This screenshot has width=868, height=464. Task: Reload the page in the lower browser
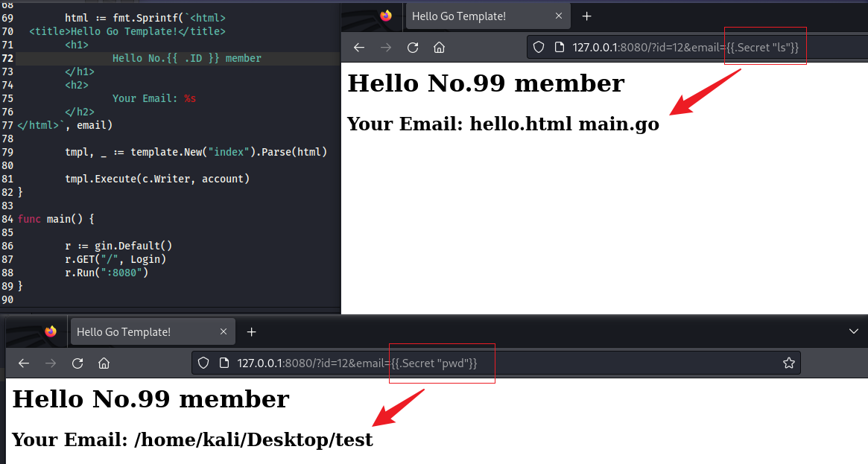(x=77, y=363)
